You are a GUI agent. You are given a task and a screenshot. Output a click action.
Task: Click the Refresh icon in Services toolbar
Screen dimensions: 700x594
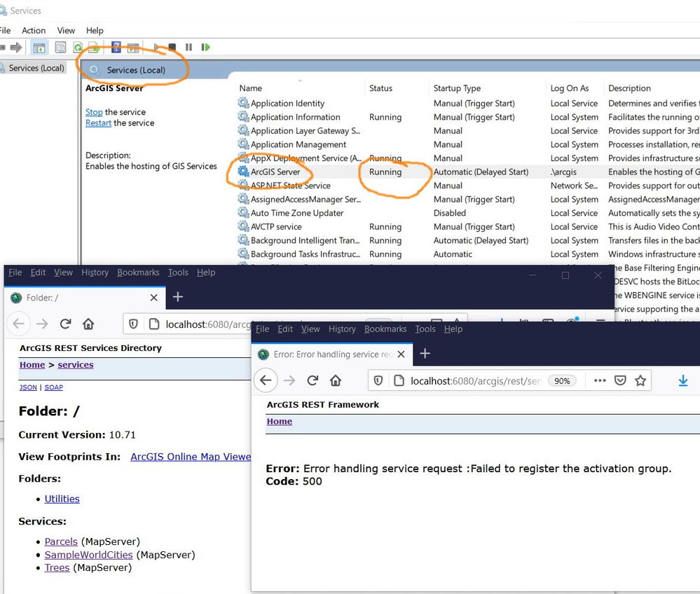77,47
